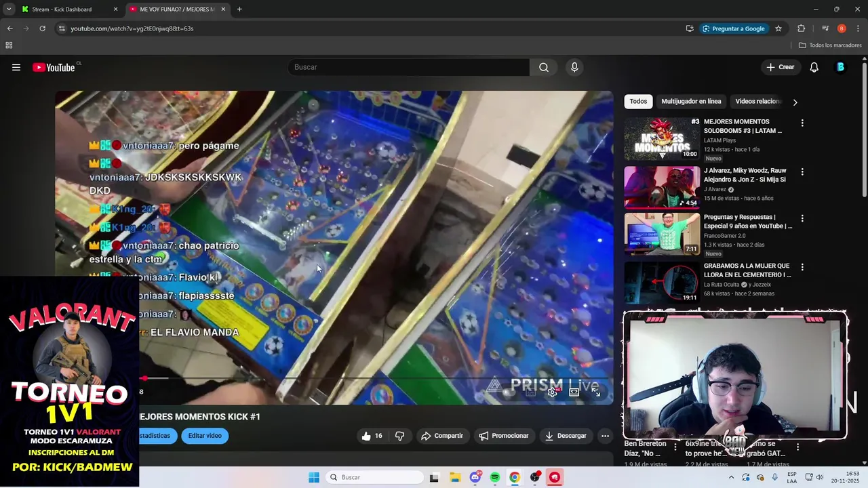The height and width of the screenshot is (488, 868).
Task: Open Preguntas y Respuestas Especial thumbnail
Action: [662, 234]
